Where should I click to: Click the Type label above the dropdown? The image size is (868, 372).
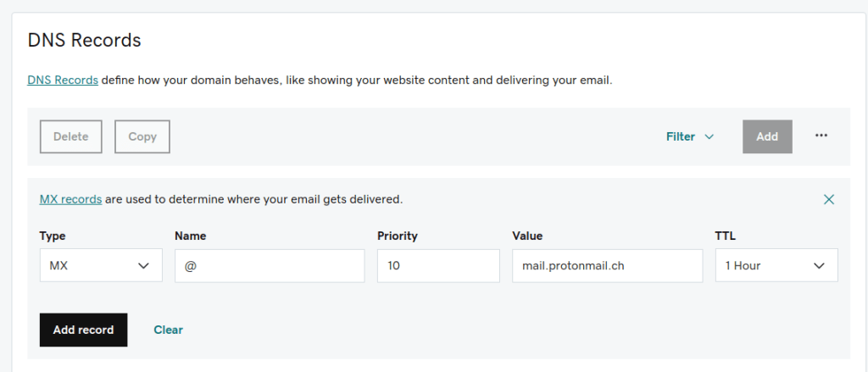(x=53, y=236)
